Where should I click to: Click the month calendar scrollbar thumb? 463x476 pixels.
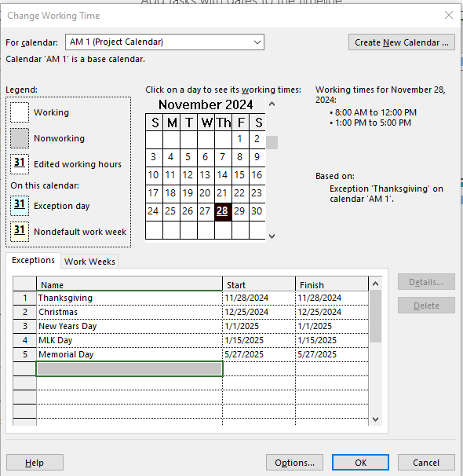point(272,142)
